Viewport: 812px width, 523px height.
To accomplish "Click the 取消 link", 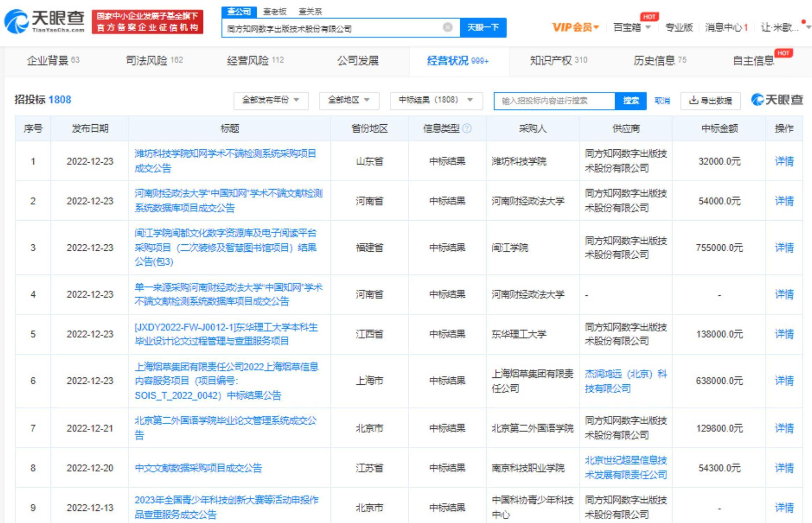I will (662, 101).
